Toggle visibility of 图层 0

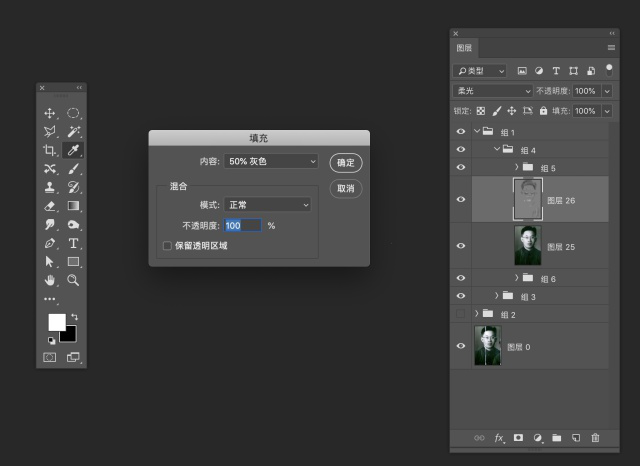[461, 346]
